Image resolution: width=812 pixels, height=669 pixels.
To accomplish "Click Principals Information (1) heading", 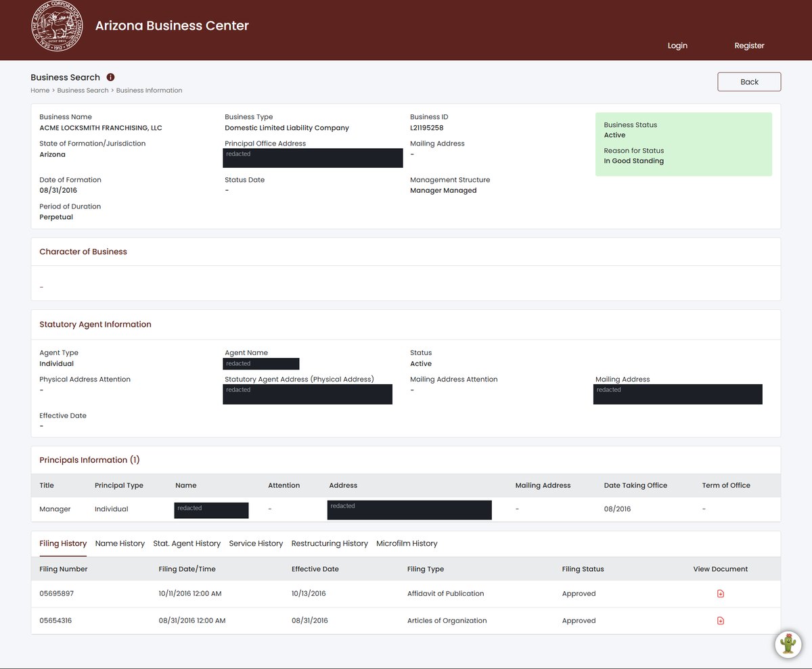I will [x=89, y=460].
